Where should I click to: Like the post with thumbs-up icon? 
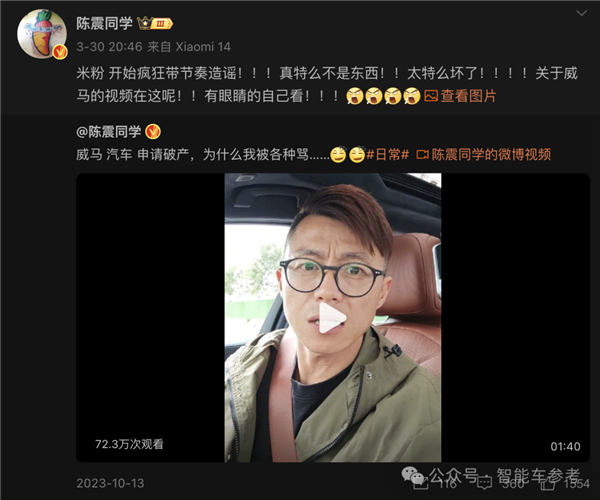pyautogui.click(x=548, y=483)
